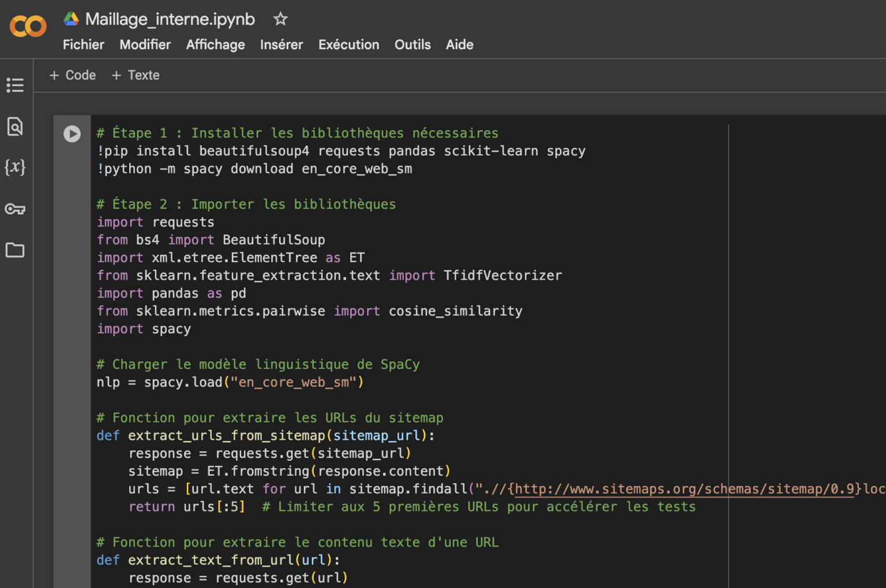Open the variables inspector panel

click(x=15, y=168)
